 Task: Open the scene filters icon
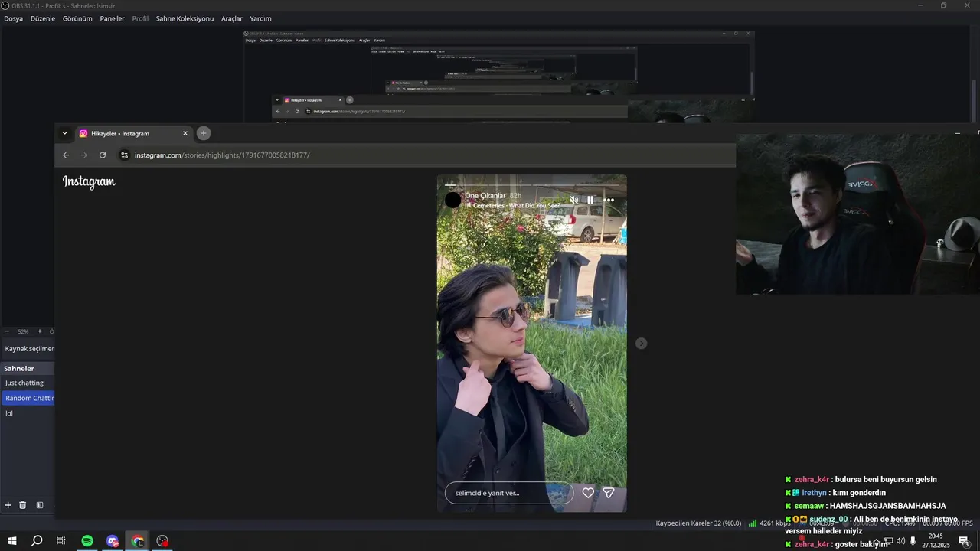(39, 505)
